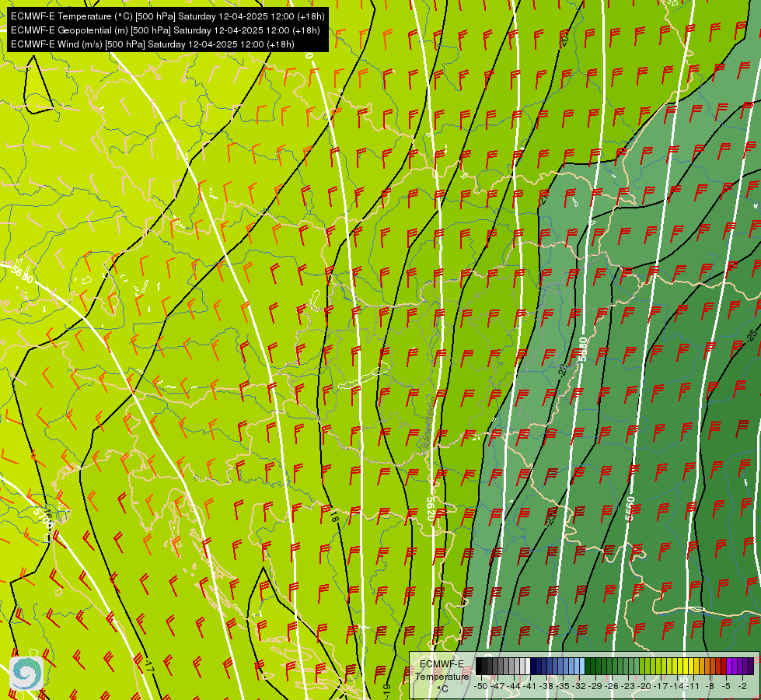Click the -8 legend tick label

(x=710, y=686)
